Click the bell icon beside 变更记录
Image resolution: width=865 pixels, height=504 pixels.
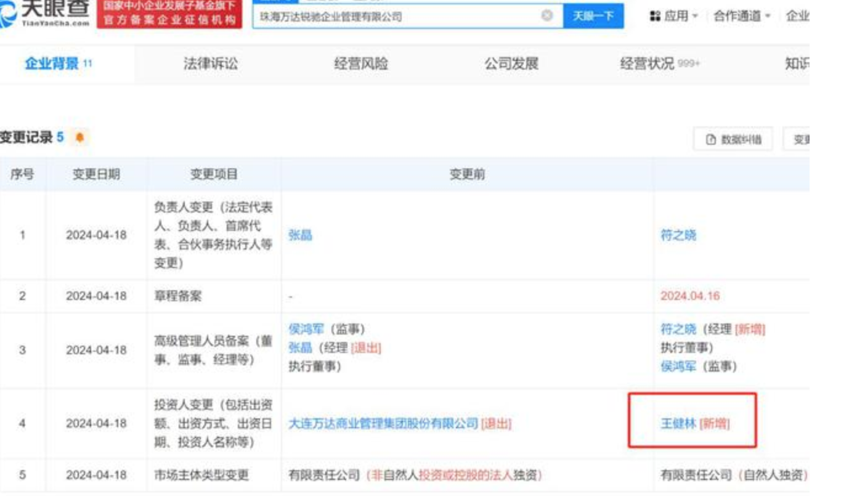click(x=79, y=137)
